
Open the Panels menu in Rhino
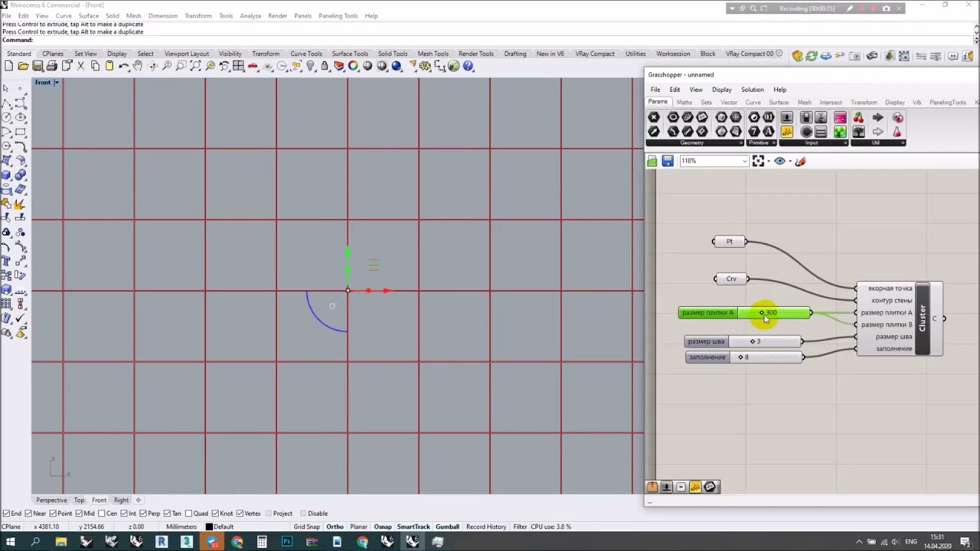coord(302,15)
